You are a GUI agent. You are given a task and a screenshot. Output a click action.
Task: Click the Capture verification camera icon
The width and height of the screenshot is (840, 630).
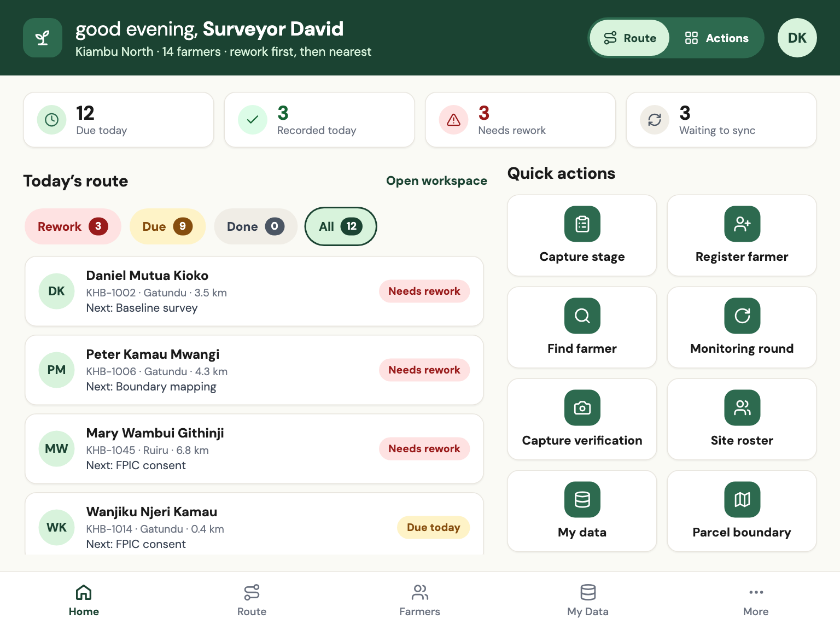click(582, 407)
